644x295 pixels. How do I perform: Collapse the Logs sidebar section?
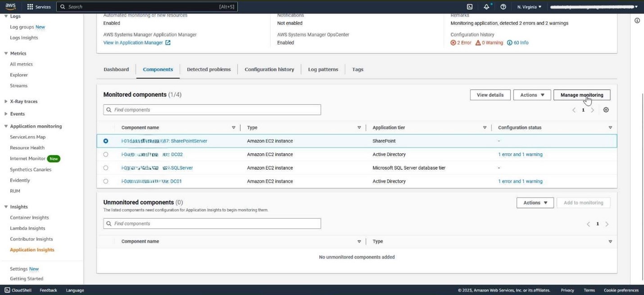pyautogui.click(x=6, y=16)
